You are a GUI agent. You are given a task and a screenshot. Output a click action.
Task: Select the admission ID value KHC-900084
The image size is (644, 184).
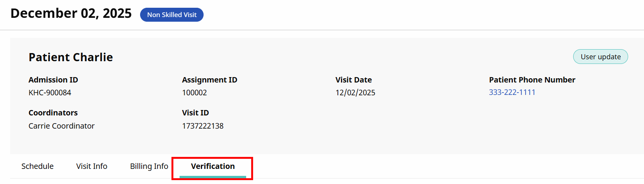point(50,93)
